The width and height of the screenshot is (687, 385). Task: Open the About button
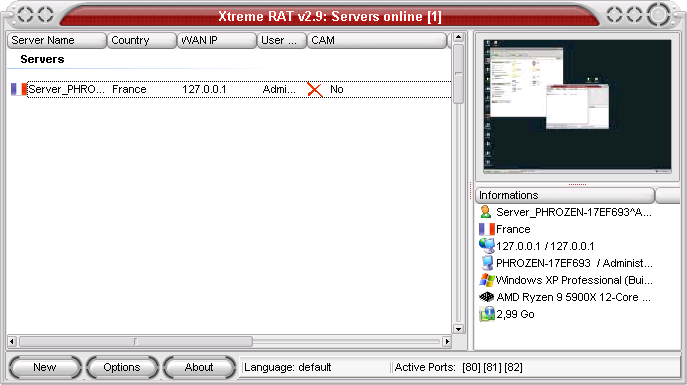point(199,367)
